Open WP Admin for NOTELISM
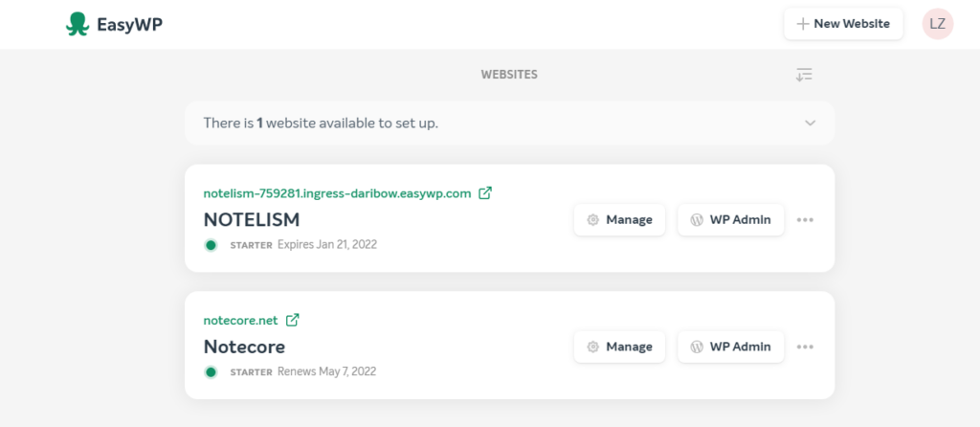This screenshot has height=427, width=980. pyautogui.click(x=730, y=220)
